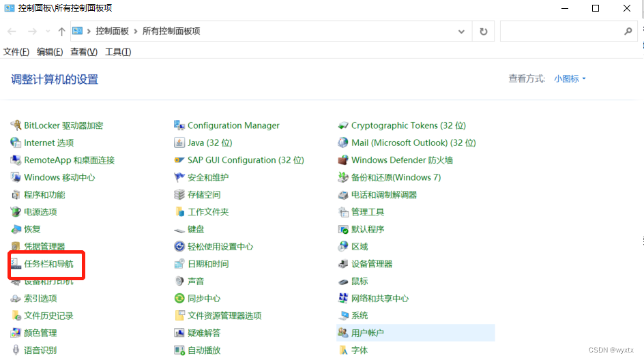Click the 控制面板 breadcrumb segment
Screen dimensions: 644x360
(x=112, y=31)
